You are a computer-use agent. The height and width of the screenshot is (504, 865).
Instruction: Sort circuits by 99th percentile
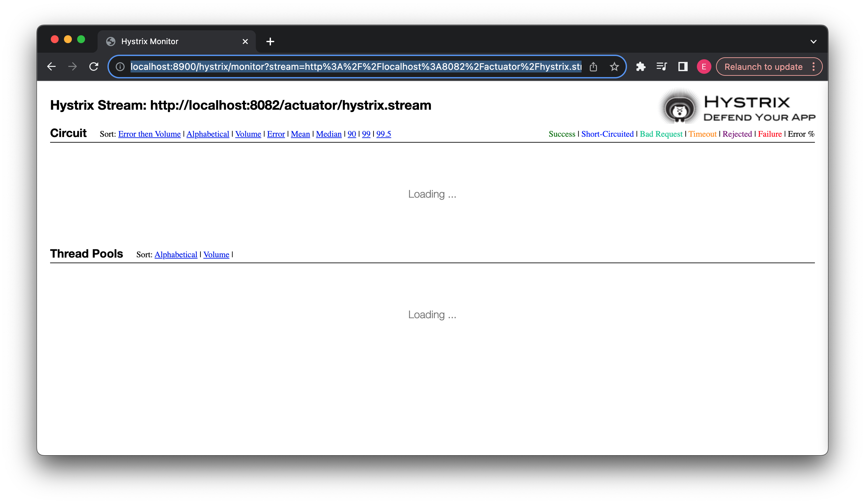[366, 133]
